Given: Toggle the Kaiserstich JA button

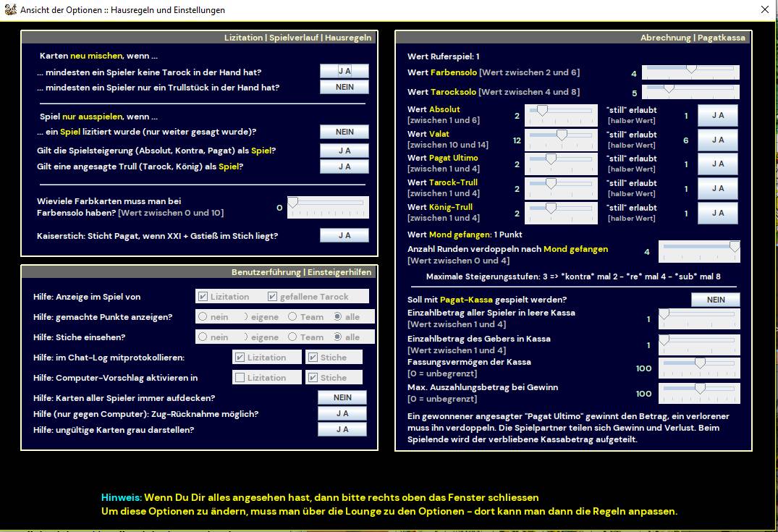Looking at the screenshot, I should pos(344,236).
